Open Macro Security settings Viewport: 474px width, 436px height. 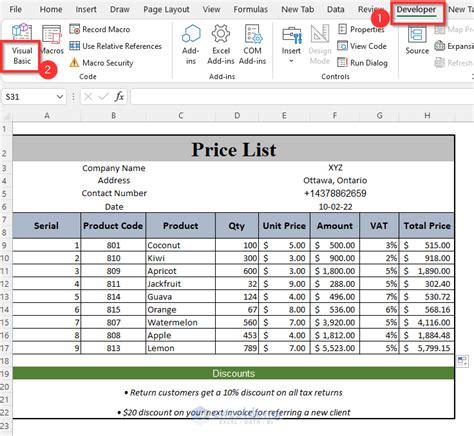(x=101, y=63)
